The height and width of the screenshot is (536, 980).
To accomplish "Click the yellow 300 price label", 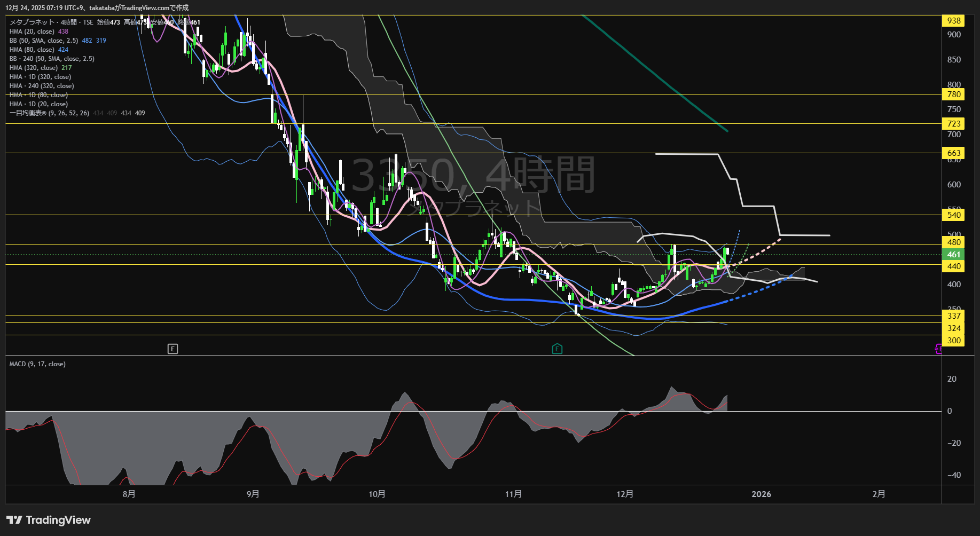I will (x=954, y=341).
